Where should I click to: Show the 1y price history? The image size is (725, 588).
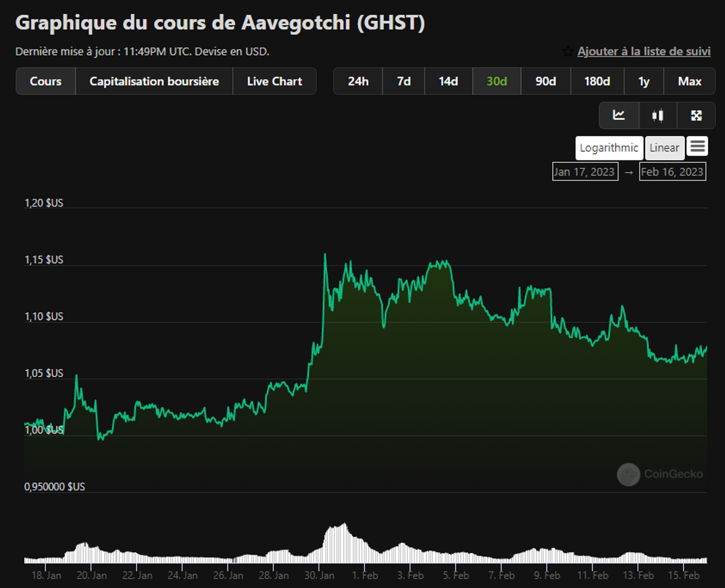[x=643, y=81]
